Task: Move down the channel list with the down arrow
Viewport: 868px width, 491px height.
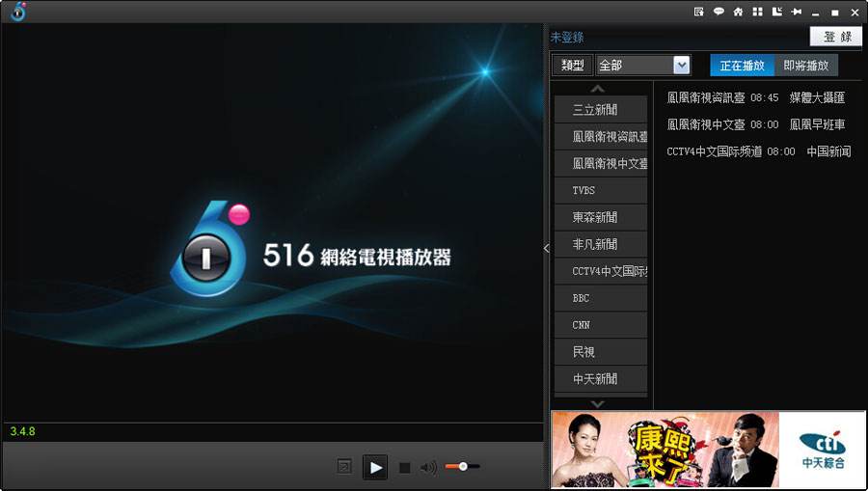Action: 597,404
